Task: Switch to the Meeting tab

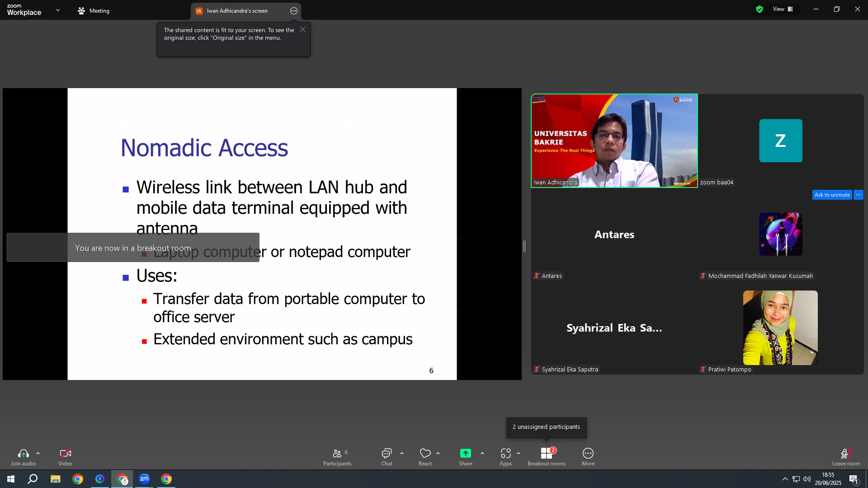Action: coord(94,11)
